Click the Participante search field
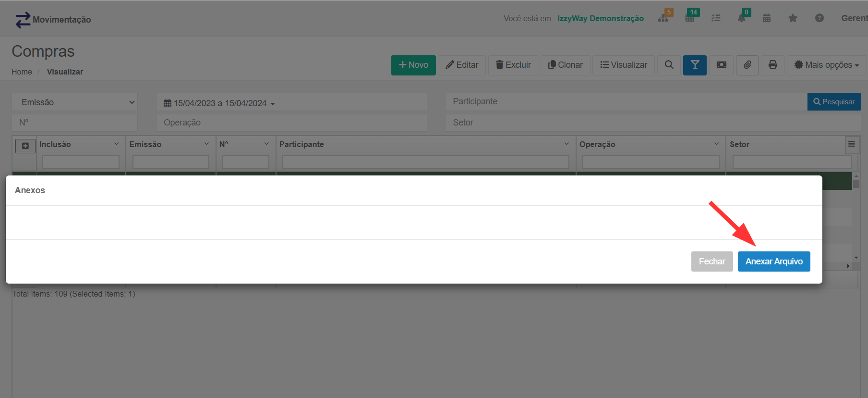Image resolution: width=868 pixels, height=398 pixels. (x=626, y=101)
